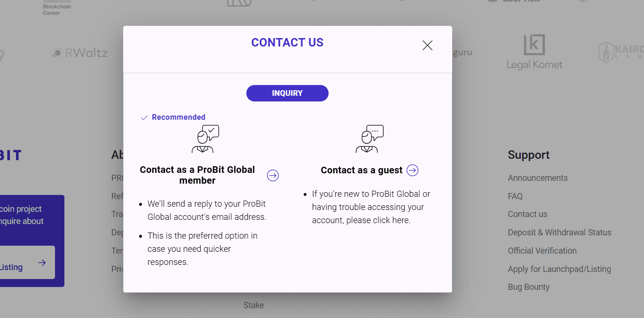Apply for Launchpad/Listing

point(559,269)
